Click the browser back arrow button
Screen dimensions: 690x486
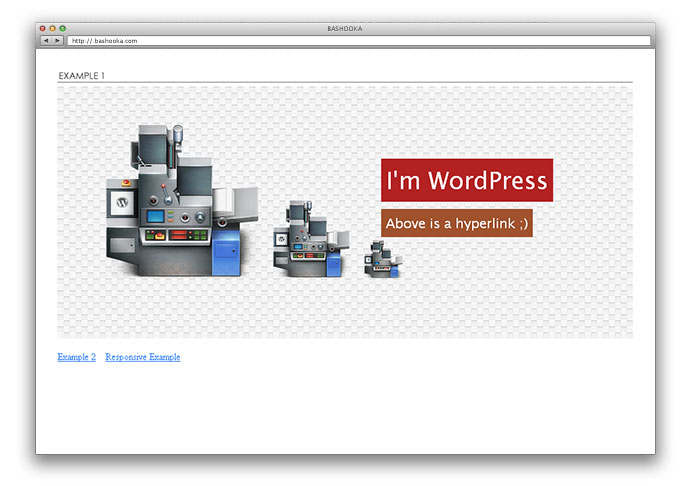pos(46,40)
